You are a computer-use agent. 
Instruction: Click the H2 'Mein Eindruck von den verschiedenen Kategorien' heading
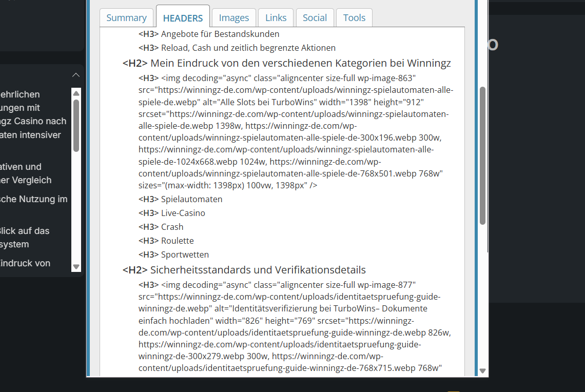[286, 63]
